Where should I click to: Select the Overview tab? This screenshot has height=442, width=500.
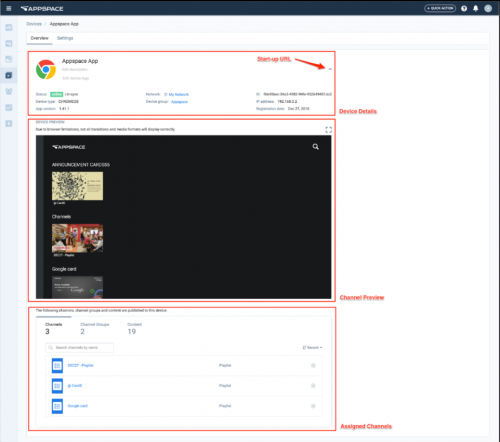click(39, 38)
